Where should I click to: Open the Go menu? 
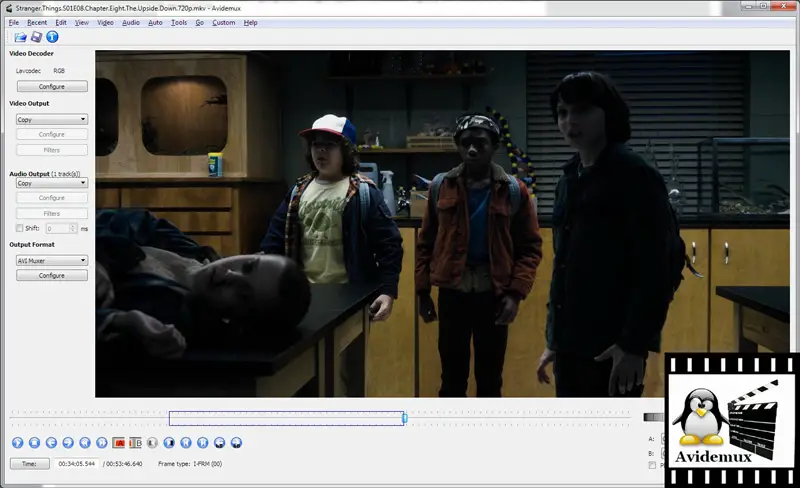pyautogui.click(x=199, y=22)
